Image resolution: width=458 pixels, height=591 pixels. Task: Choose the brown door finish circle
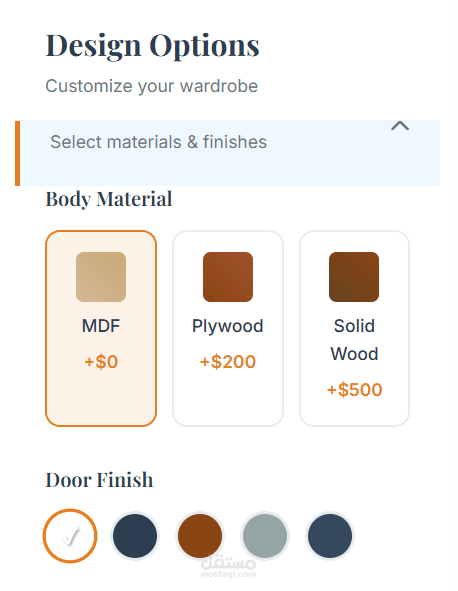(200, 536)
